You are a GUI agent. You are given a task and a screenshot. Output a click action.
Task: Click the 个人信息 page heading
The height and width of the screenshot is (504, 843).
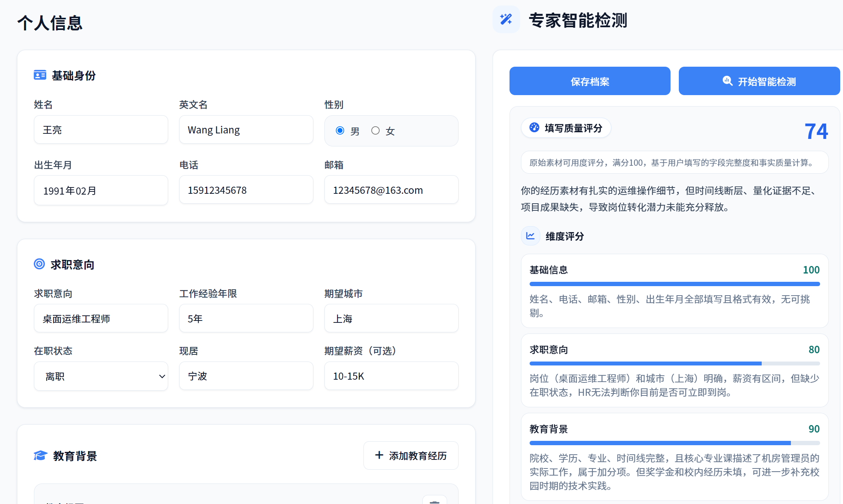(x=50, y=22)
